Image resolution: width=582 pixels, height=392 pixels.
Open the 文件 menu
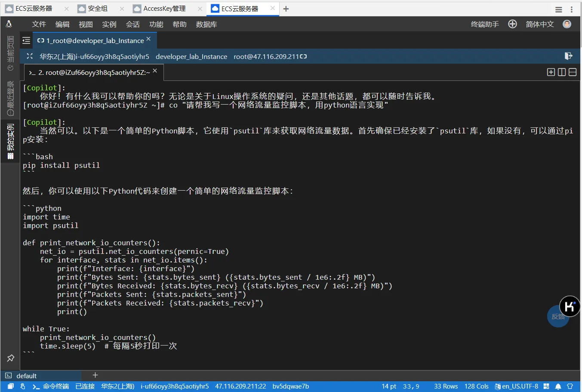pyautogui.click(x=39, y=25)
